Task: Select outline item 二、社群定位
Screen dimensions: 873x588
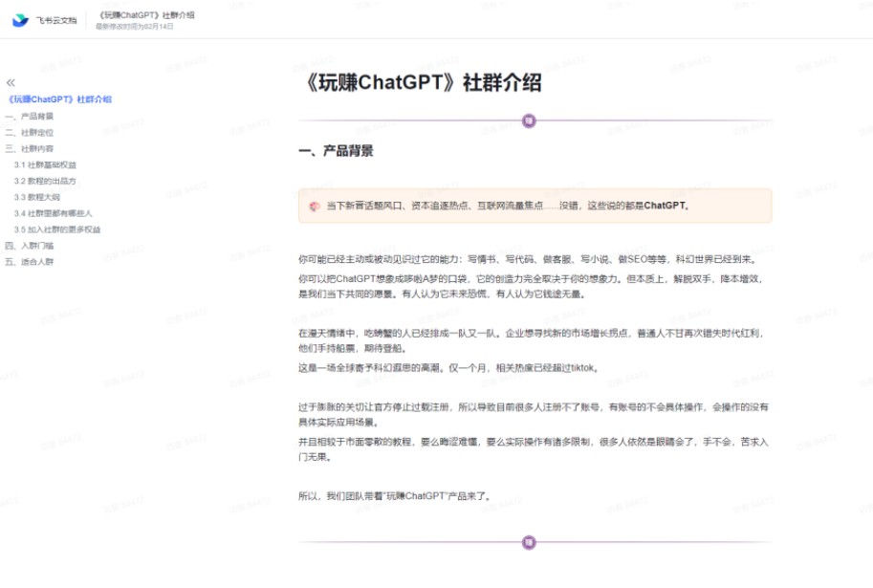Action: pos(30,133)
